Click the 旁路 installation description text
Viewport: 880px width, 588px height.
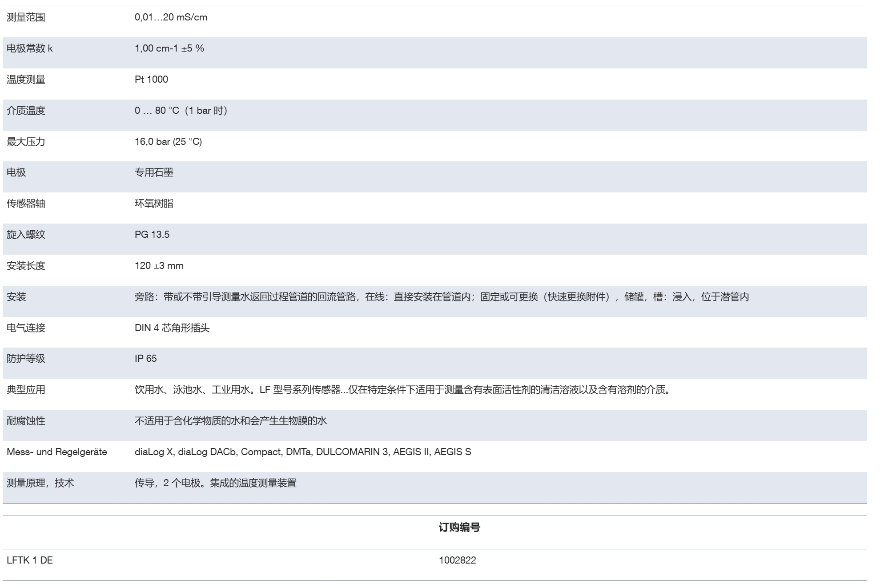(442, 297)
